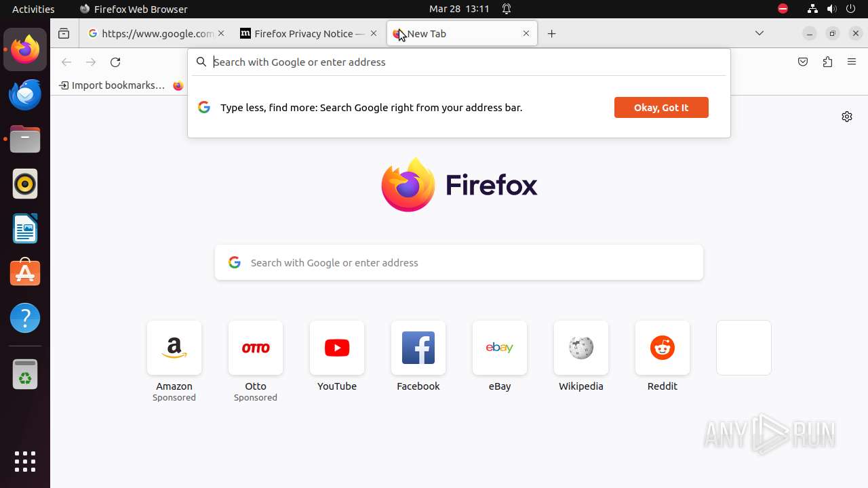
Task: Launch LibreOffice Writer from the dock
Action: pyautogui.click(x=25, y=228)
